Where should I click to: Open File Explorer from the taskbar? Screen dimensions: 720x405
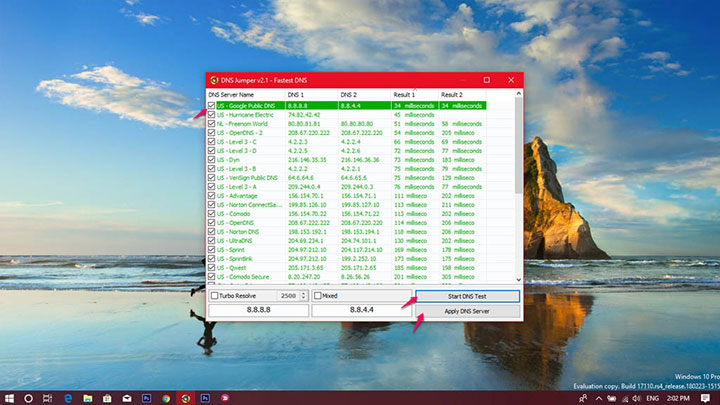[88, 398]
